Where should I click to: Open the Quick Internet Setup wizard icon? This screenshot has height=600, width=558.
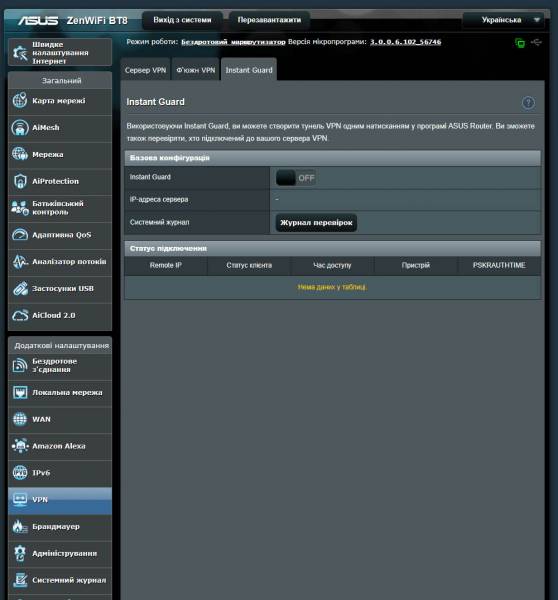pyautogui.click(x=20, y=53)
